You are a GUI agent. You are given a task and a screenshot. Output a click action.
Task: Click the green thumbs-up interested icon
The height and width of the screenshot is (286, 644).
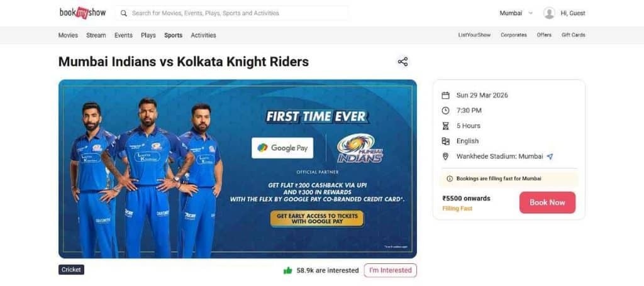[x=287, y=270]
